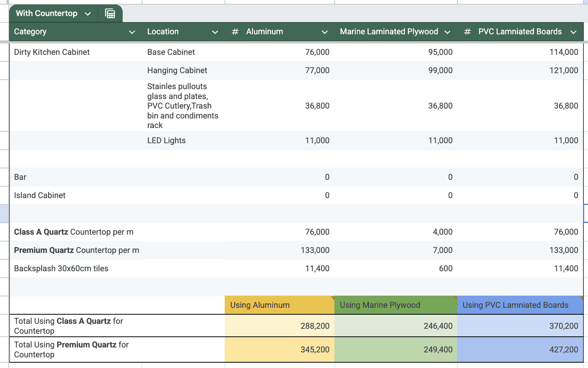Expand the Location column filter arrow
This screenshot has width=588, height=368.
tap(215, 32)
